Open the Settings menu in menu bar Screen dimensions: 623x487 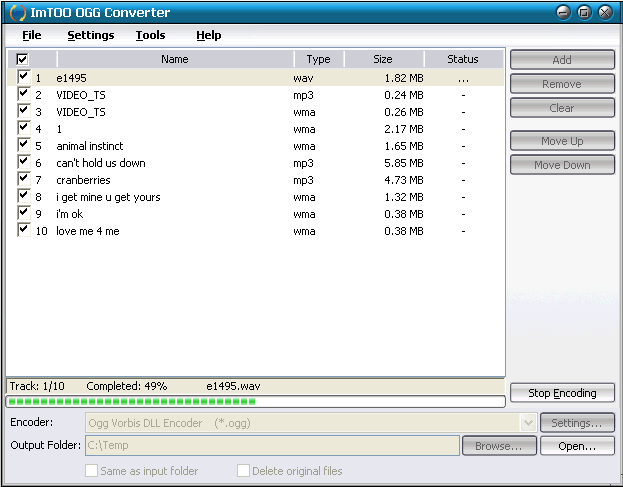tap(90, 35)
